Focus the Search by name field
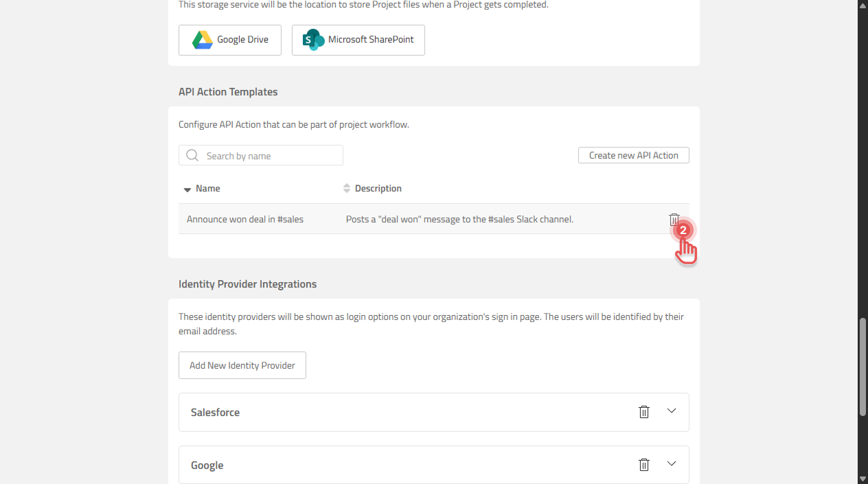 pos(261,155)
